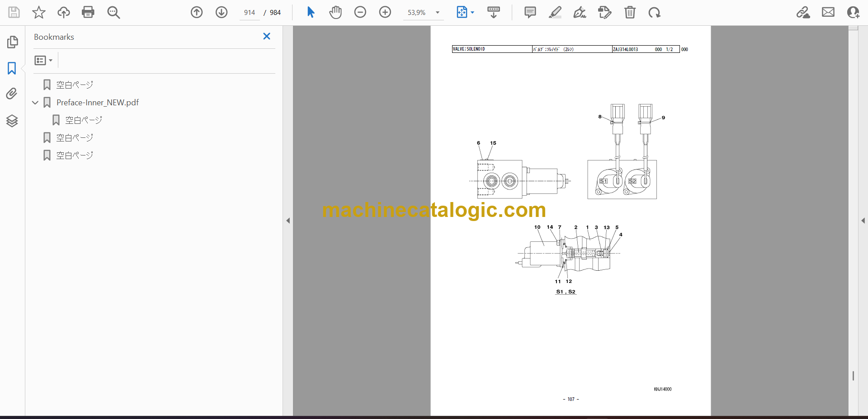Image resolution: width=868 pixels, height=419 pixels.
Task: Click the zoom percentage field
Action: (x=417, y=13)
